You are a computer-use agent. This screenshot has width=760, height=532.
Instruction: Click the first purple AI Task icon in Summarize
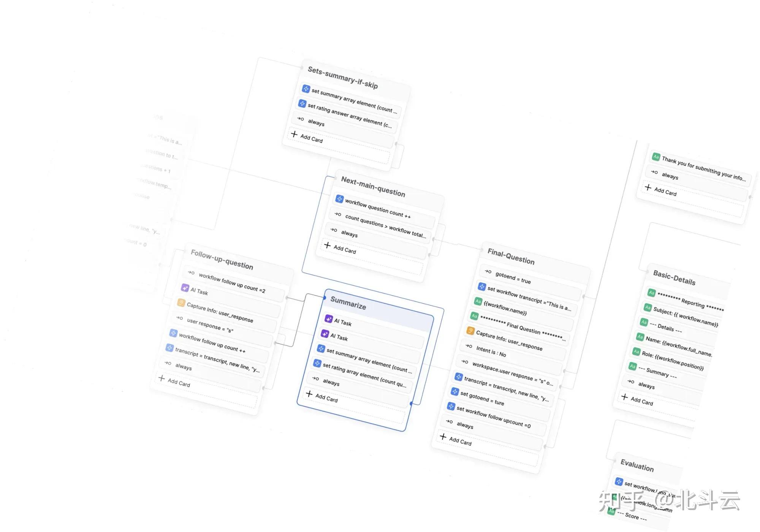click(329, 318)
